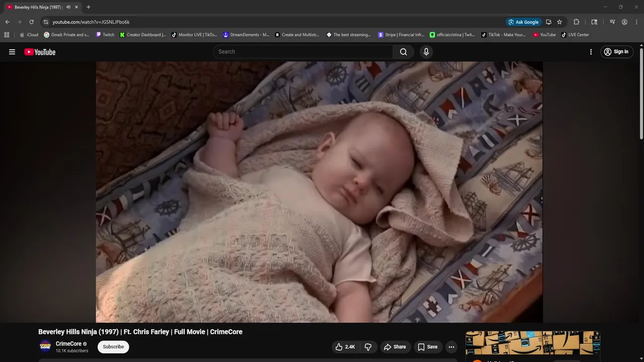
Task: Dislike the video
Action: tap(368, 347)
